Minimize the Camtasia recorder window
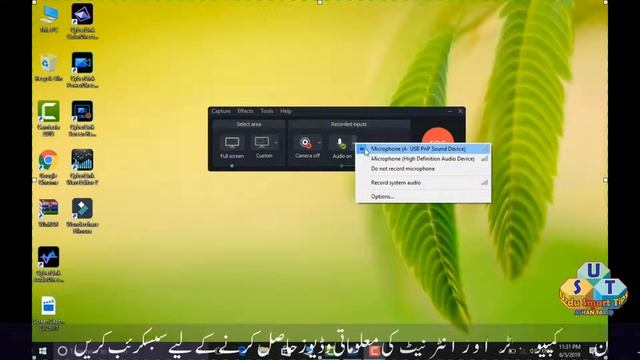The width and height of the screenshot is (640, 360). (450, 111)
